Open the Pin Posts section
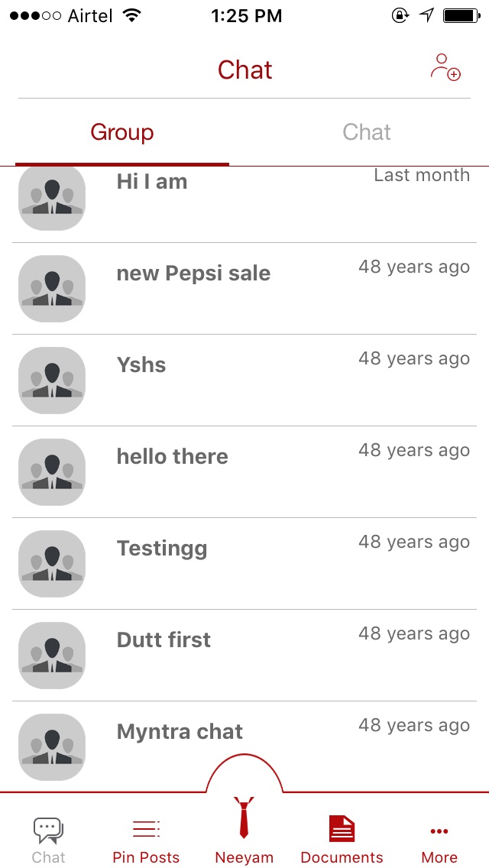 tap(146, 839)
